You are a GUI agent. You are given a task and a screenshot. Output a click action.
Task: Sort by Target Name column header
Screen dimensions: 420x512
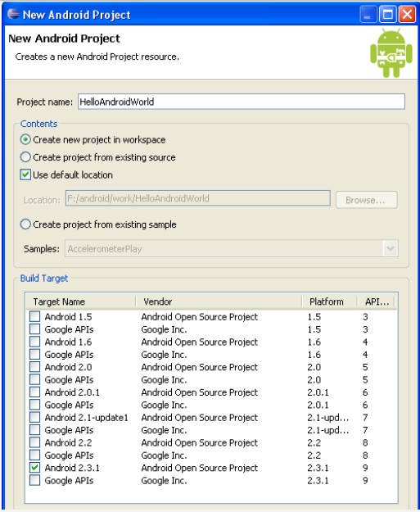[80, 301]
